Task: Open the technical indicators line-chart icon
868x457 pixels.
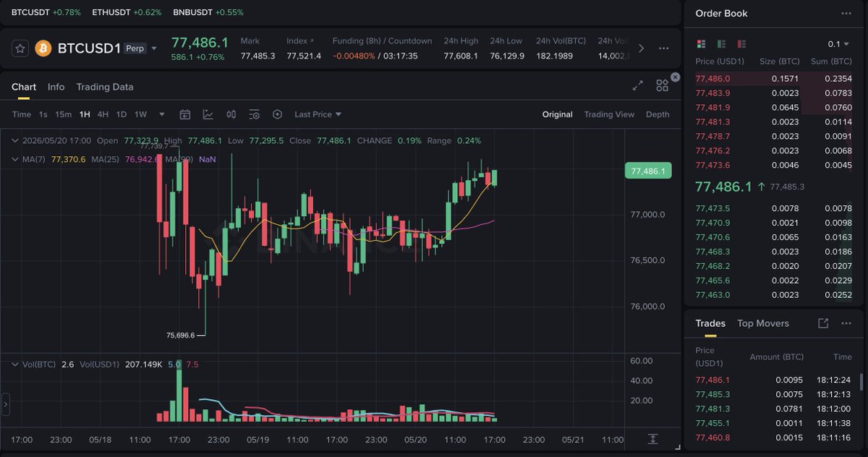Action: point(208,114)
